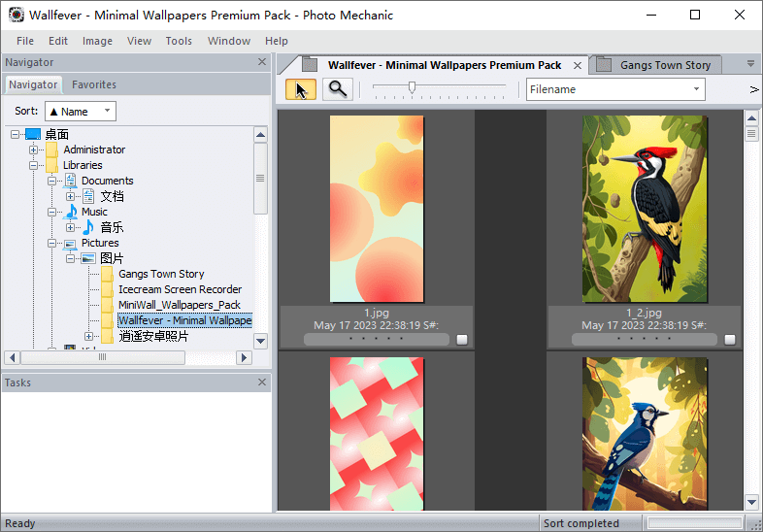Expand the 文档 folder node
Image resolution: width=763 pixels, height=532 pixels.
(x=71, y=196)
